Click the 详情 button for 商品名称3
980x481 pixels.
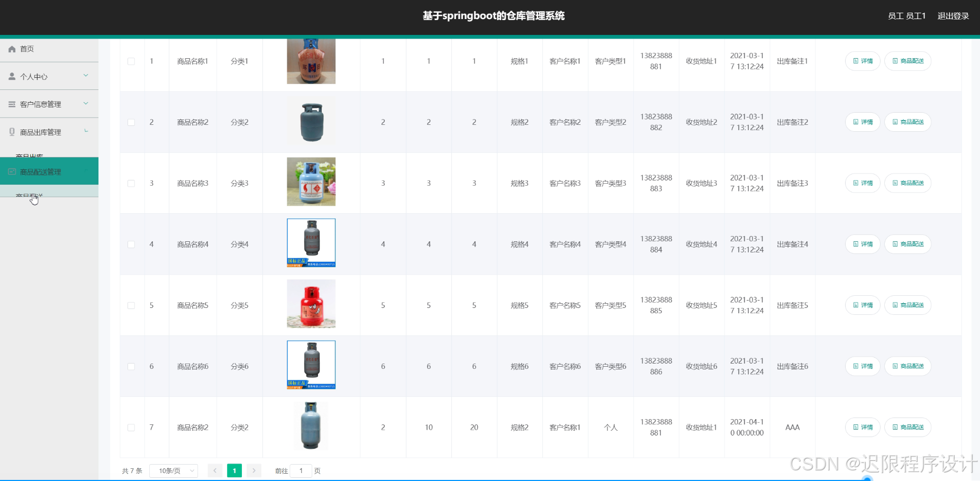tap(863, 183)
